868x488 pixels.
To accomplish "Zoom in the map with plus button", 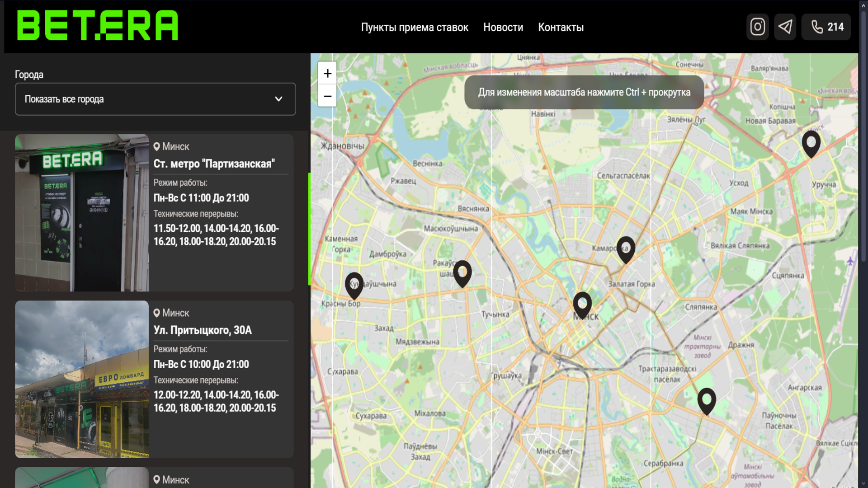I will (x=328, y=73).
